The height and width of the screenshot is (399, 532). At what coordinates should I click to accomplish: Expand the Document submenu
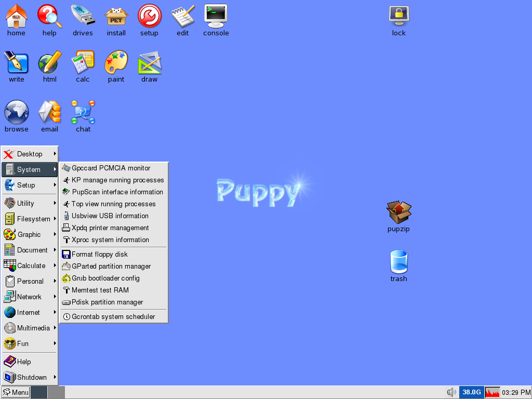coord(30,250)
